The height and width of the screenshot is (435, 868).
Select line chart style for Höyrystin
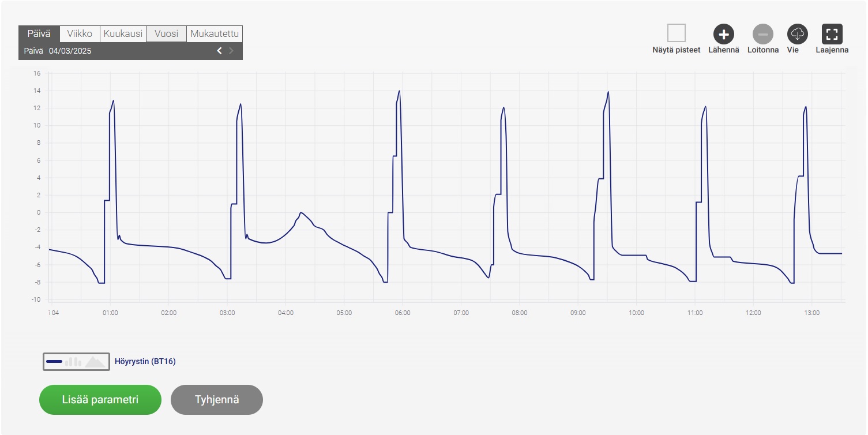pyautogui.click(x=54, y=362)
